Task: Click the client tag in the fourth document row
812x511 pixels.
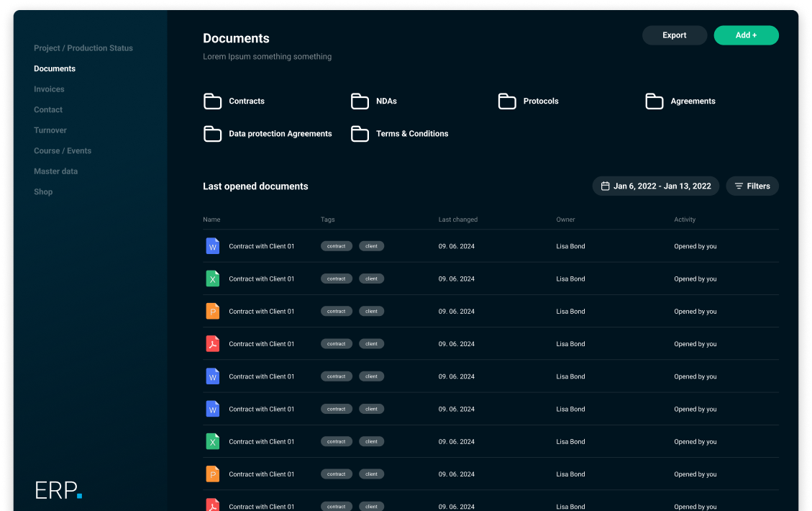Action: [371, 343]
